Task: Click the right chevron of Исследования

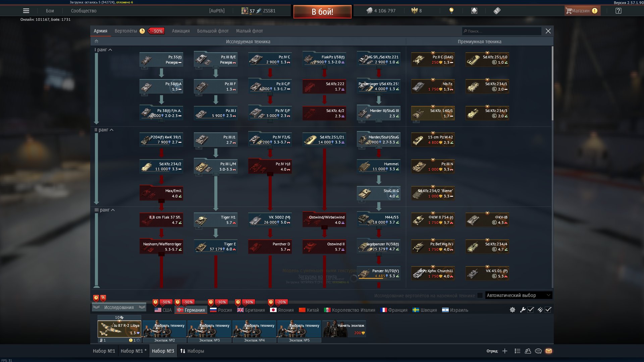Action: tap(142, 307)
